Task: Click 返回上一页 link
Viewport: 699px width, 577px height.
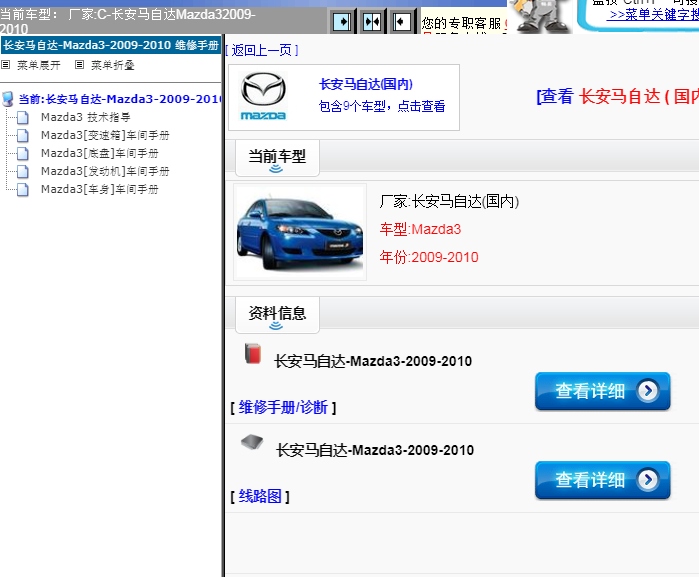Action: 262,50
